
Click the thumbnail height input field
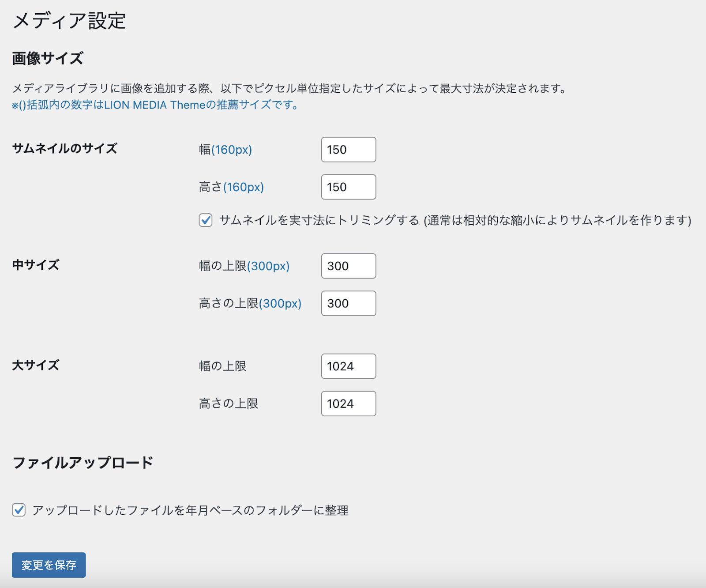[x=349, y=187]
